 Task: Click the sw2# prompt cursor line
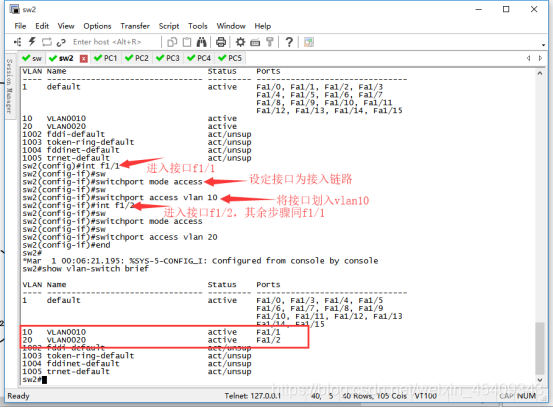point(35,380)
